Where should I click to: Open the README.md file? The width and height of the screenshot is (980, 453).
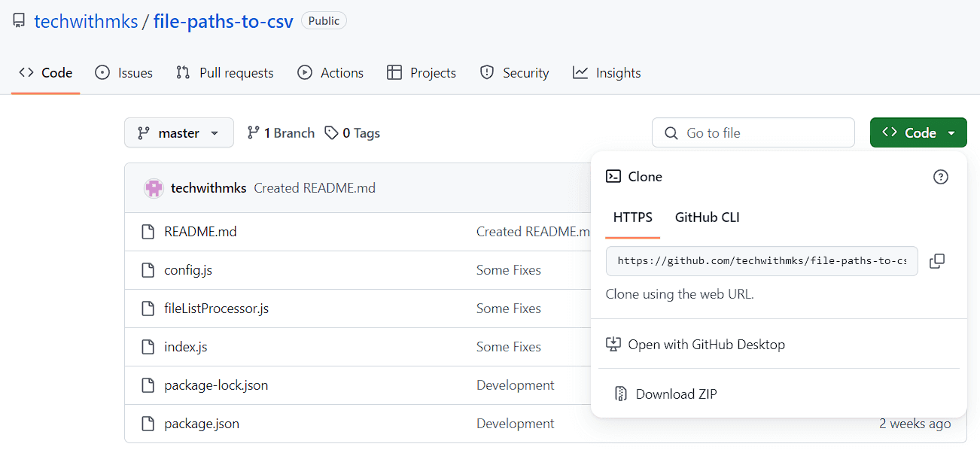[200, 232]
